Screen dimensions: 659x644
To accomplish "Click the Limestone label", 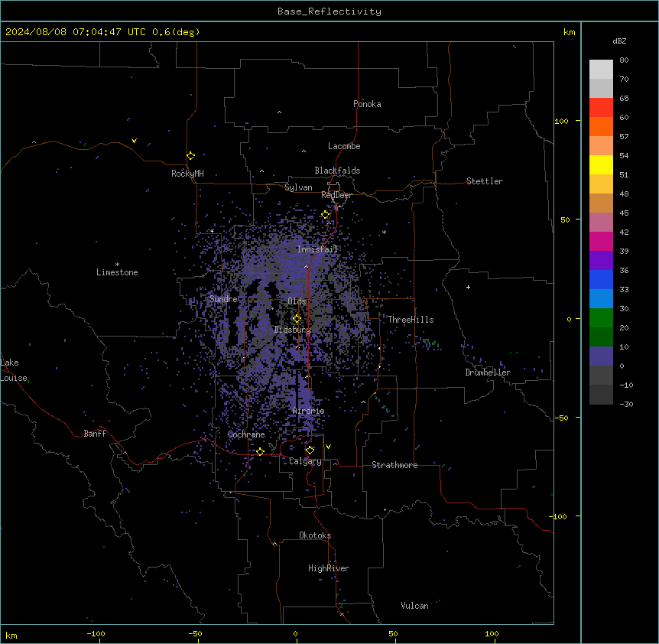I will 117,272.
